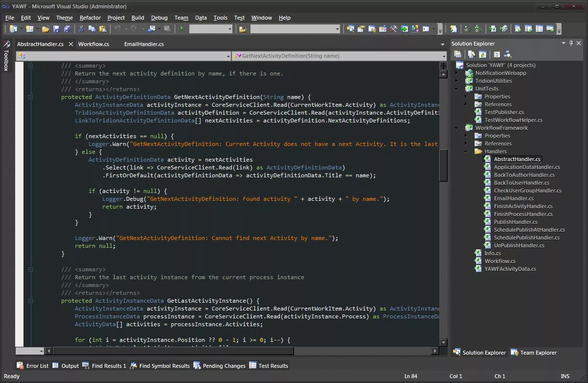Click View Class Diagram icon in Solution Explorer

click(x=508, y=54)
